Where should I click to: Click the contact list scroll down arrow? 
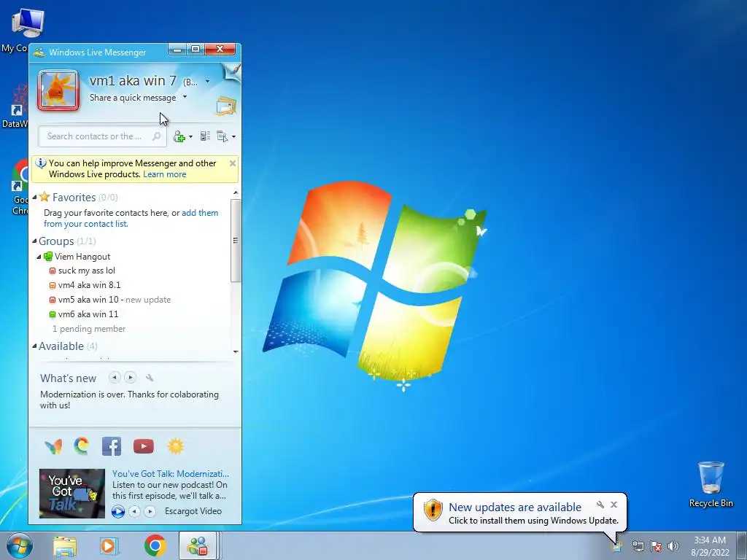click(x=236, y=352)
